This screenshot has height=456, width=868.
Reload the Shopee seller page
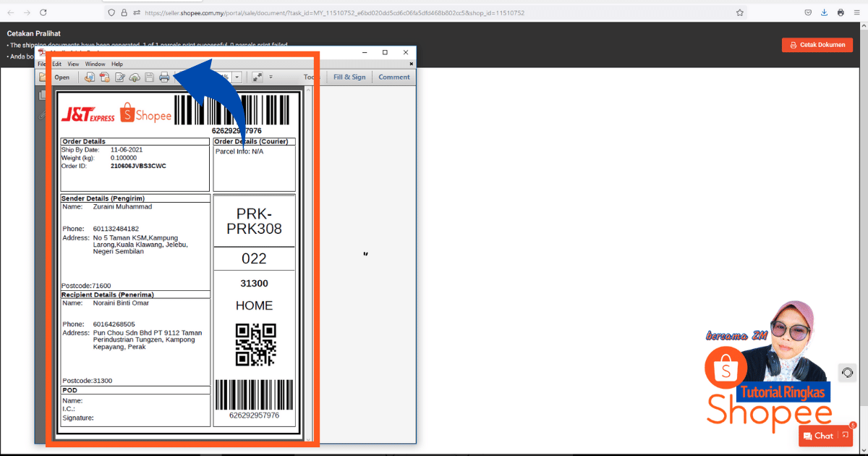click(43, 13)
